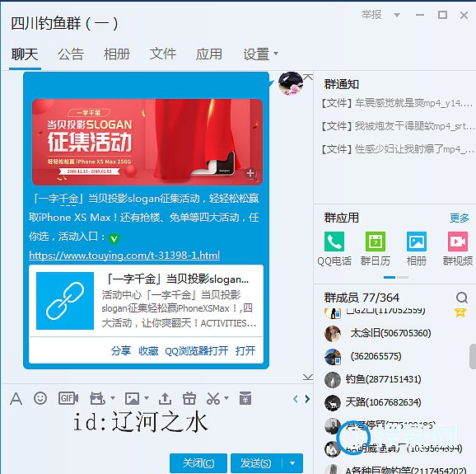Click the GIF video icon in toolbar
Image resolution: width=476 pixels, height=474 pixels.
pos(68,398)
